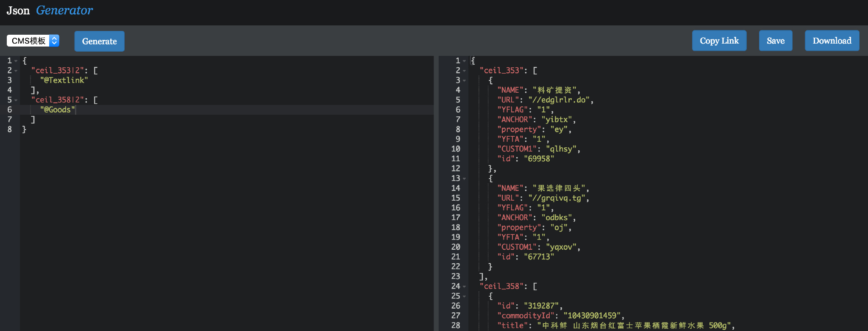Screen dimensions: 868x331
Task: Click line number 8 in left editor gutter
Action: [x=10, y=129]
